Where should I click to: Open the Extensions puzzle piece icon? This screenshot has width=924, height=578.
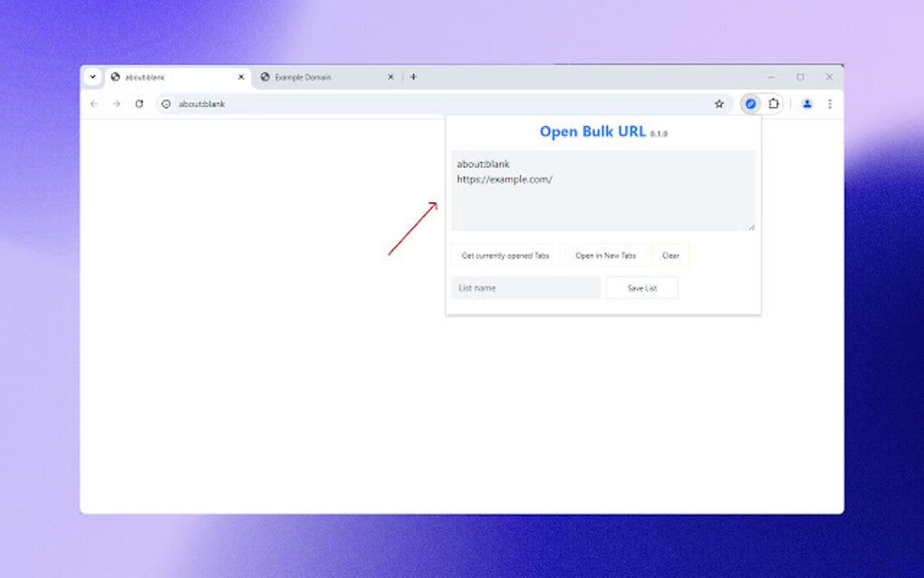(x=773, y=103)
